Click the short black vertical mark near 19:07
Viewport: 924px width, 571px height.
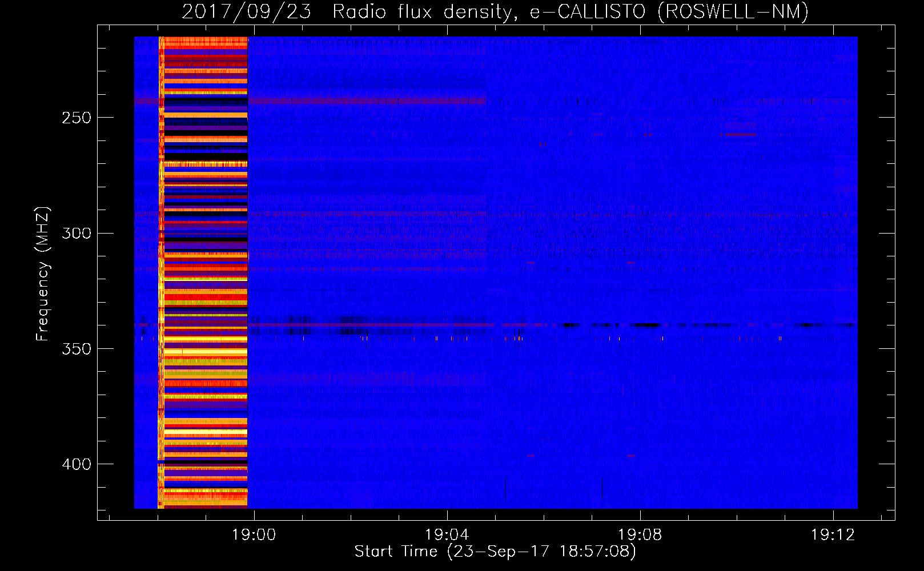602,488
